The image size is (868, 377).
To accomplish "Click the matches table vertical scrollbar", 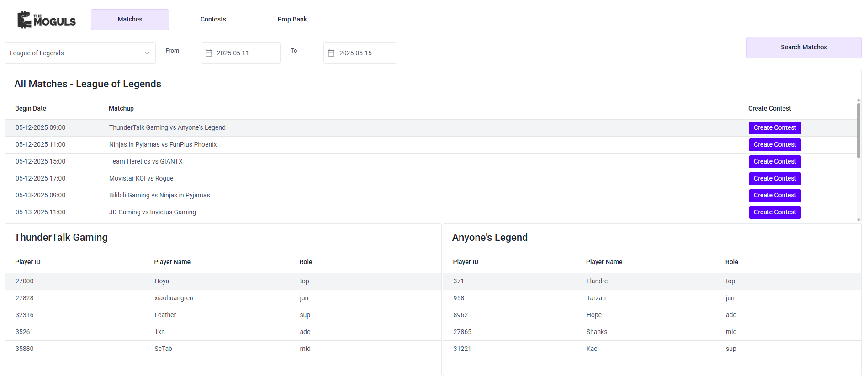I will coord(859,130).
